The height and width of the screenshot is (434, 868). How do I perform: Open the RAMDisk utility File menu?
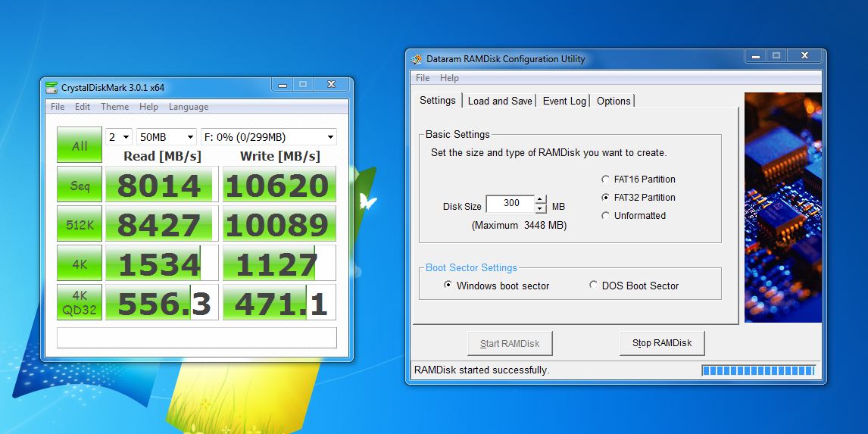(x=423, y=78)
